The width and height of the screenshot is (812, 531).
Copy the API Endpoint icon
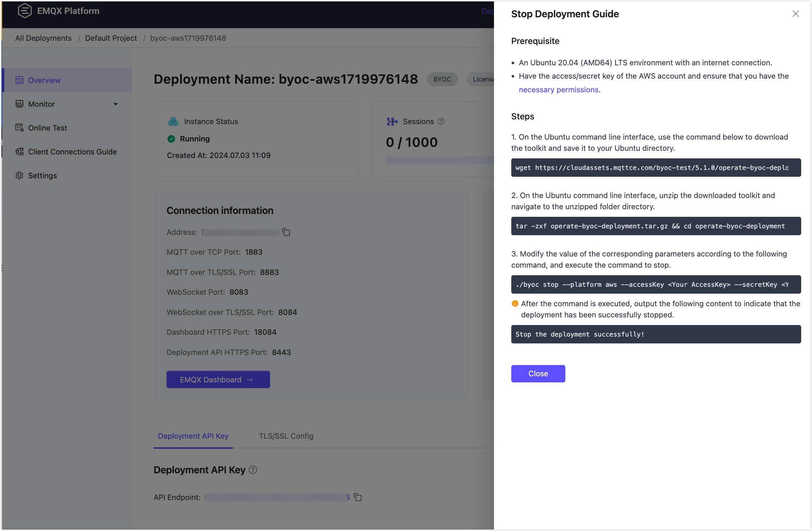(358, 497)
